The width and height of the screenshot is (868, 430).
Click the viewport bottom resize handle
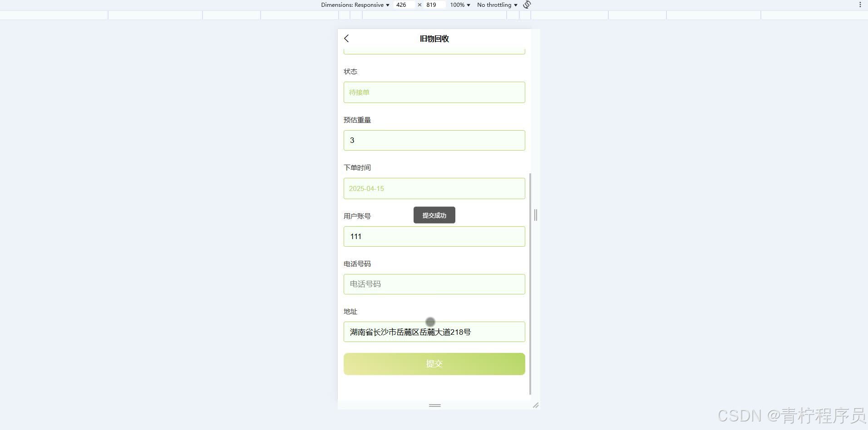[x=434, y=406]
